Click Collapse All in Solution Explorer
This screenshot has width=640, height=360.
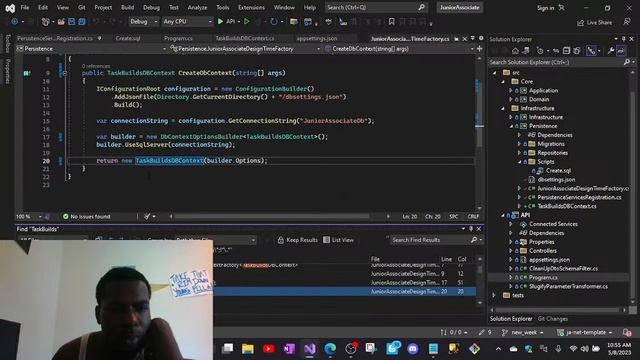pos(566,51)
